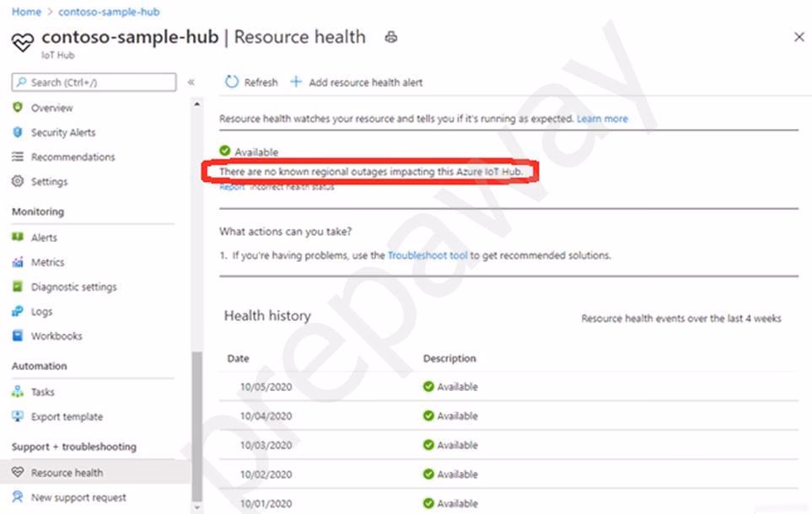Click the green check for 10/03/2020 row

click(x=428, y=445)
